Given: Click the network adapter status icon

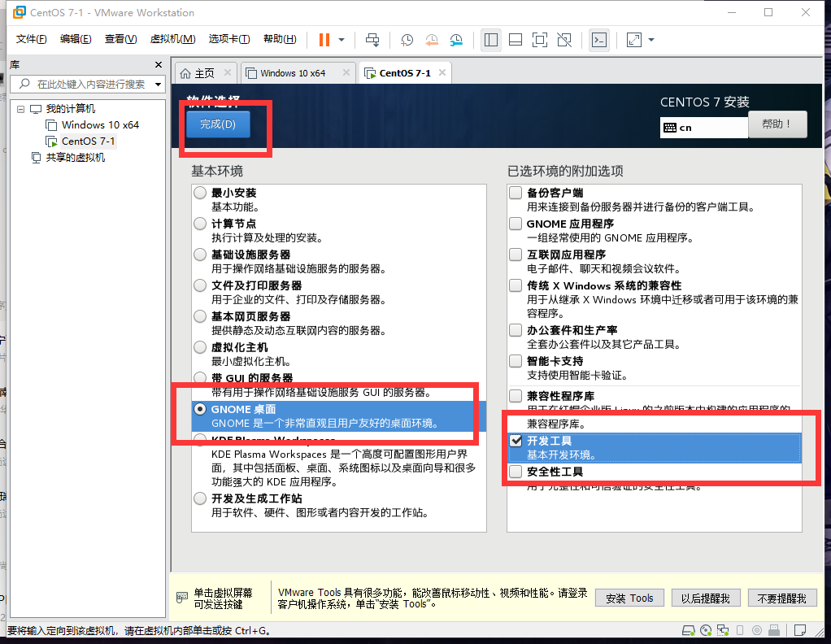Looking at the screenshot, I should pyautogui.click(x=723, y=630).
